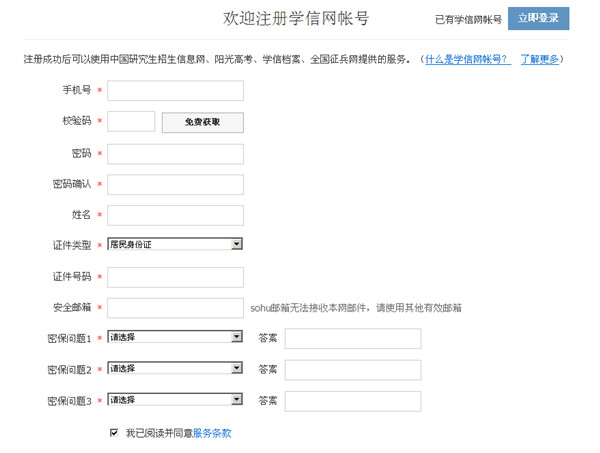Focus the 密码 input field
This screenshot has width=600, height=453.
pos(175,154)
